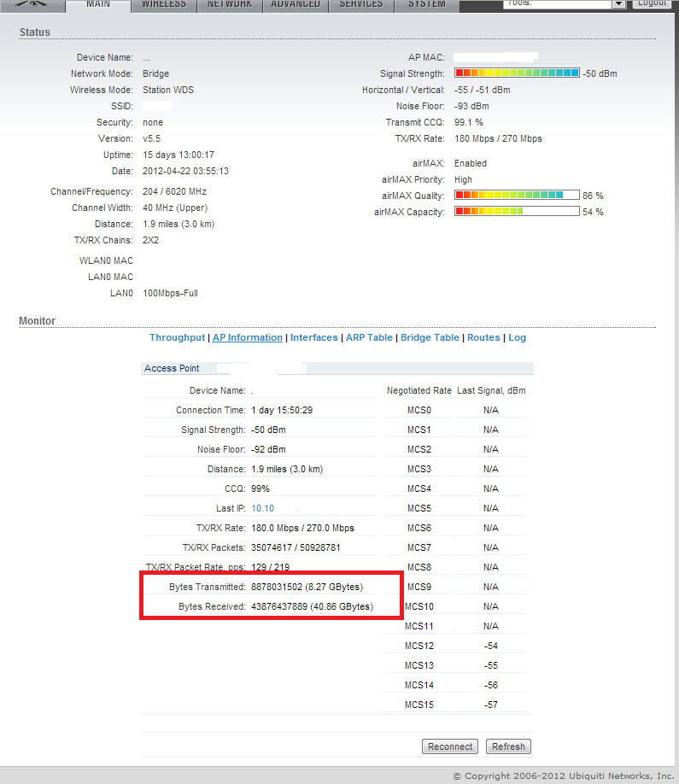Click the Noise Floor value -93 dBm
The height and width of the screenshot is (784, 679).
click(471, 106)
